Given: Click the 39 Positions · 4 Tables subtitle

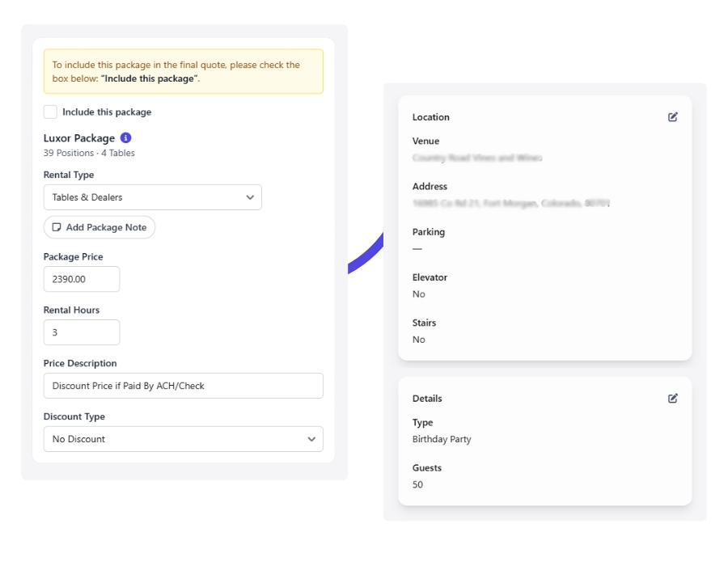Looking at the screenshot, I should coord(89,153).
